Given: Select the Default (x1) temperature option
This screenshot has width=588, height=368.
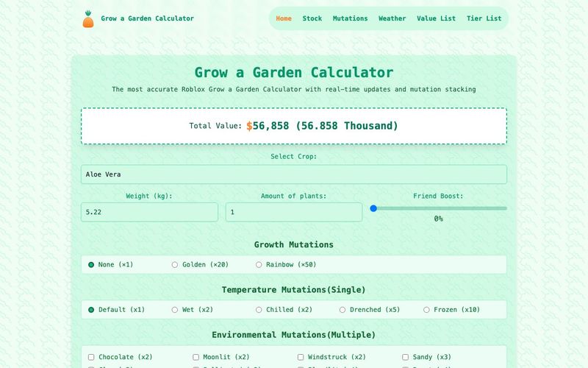Looking at the screenshot, I should 91,310.
